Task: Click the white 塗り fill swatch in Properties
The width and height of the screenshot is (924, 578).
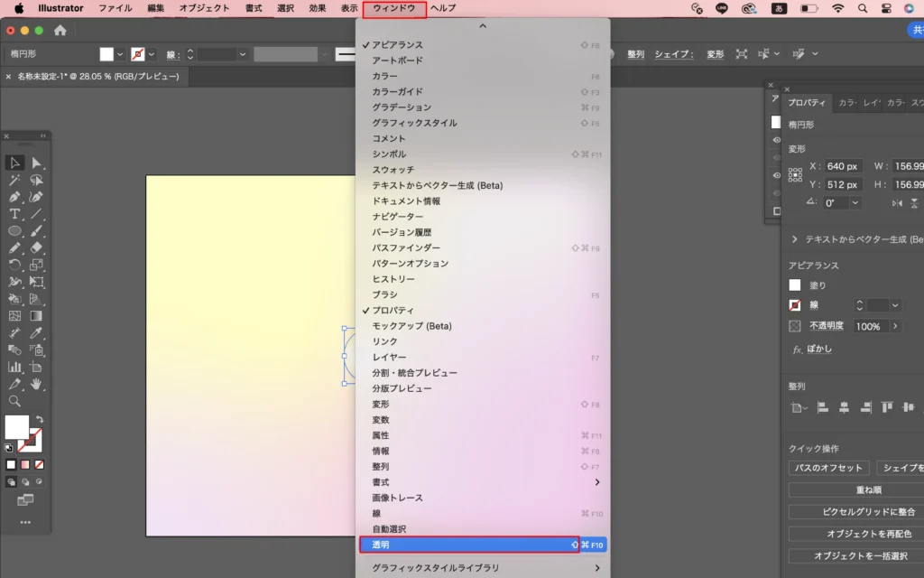Action: tap(795, 285)
